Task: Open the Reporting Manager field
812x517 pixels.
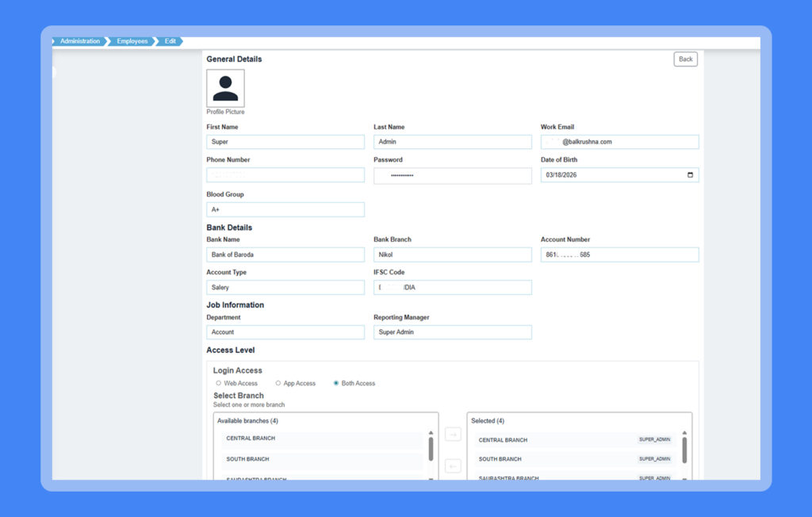Action: click(x=453, y=332)
